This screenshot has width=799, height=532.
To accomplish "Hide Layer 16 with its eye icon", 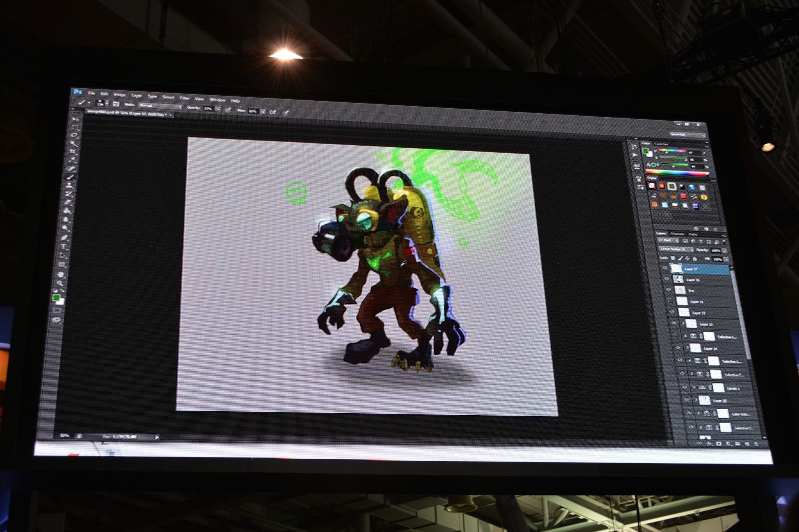I will coord(666,278).
